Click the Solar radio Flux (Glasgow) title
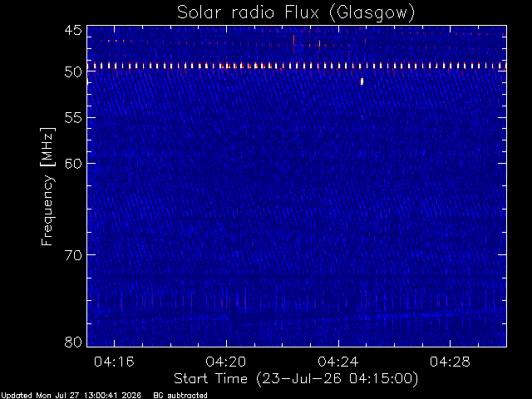The height and width of the screenshot is (399, 532). pos(296,12)
